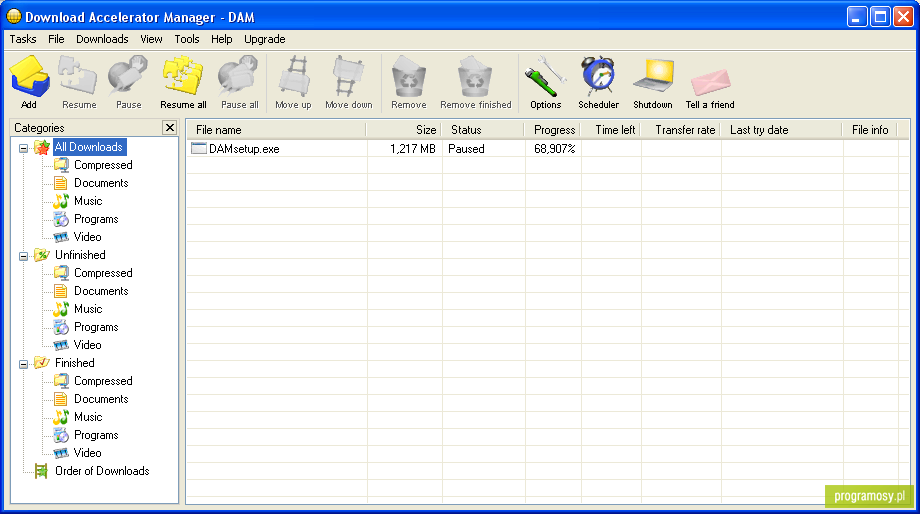Select Compressed under All Downloads
The image size is (920, 514).
click(103, 165)
